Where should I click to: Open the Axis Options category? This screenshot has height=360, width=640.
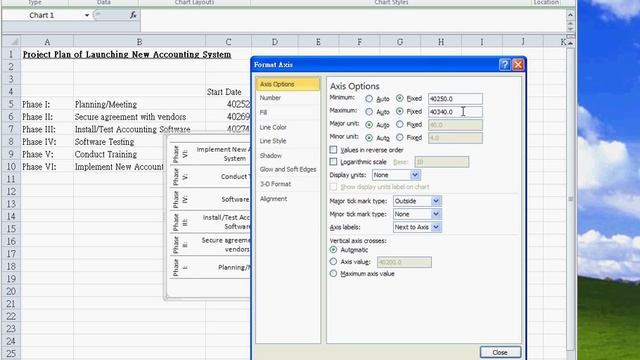(x=288, y=84)
